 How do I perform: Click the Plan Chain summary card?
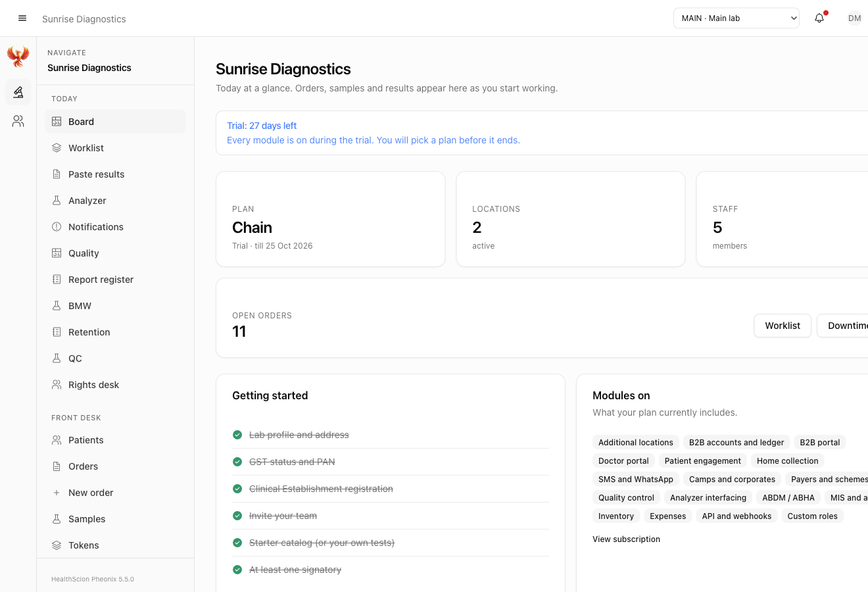pos(331,219)
